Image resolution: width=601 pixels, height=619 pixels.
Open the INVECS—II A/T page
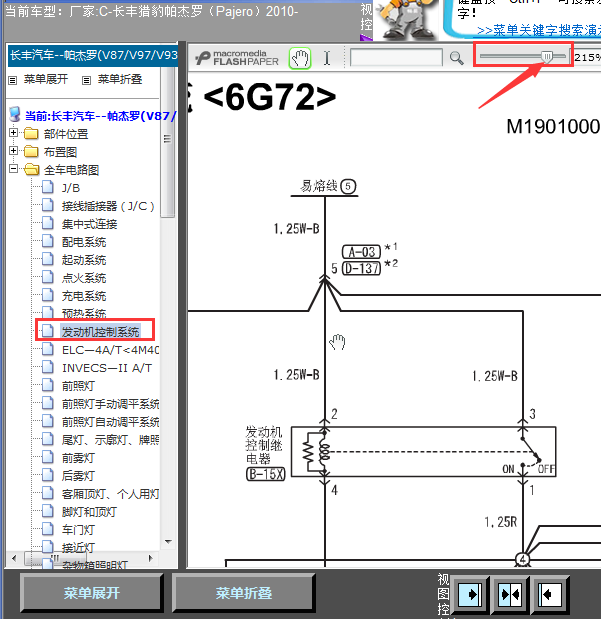[x=107, y=368]
